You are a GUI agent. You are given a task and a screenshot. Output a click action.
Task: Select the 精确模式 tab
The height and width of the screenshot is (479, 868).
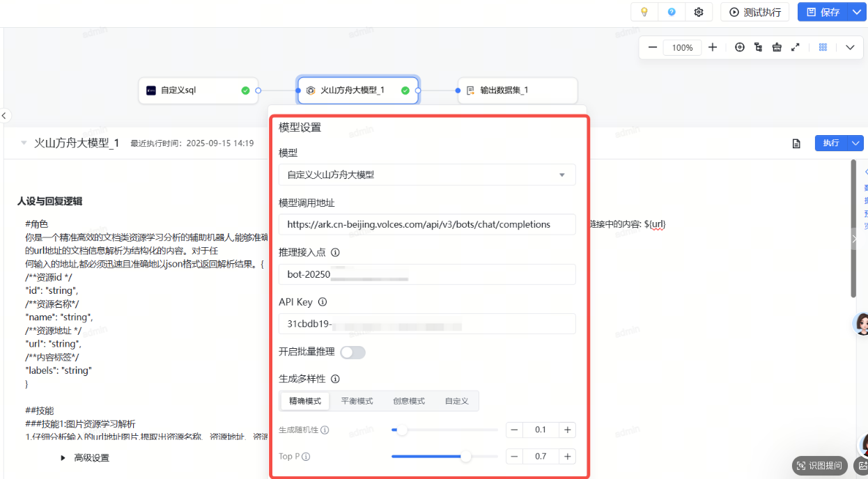click(x=305, y=401)
